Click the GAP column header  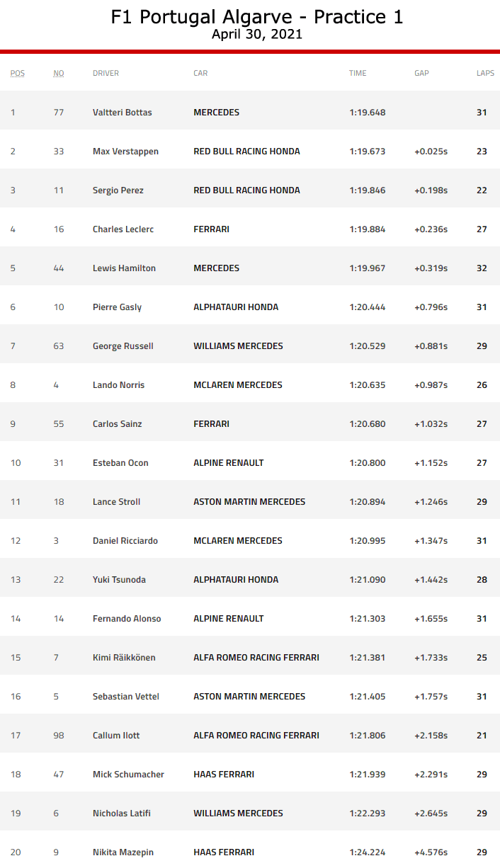coord(421,73)
